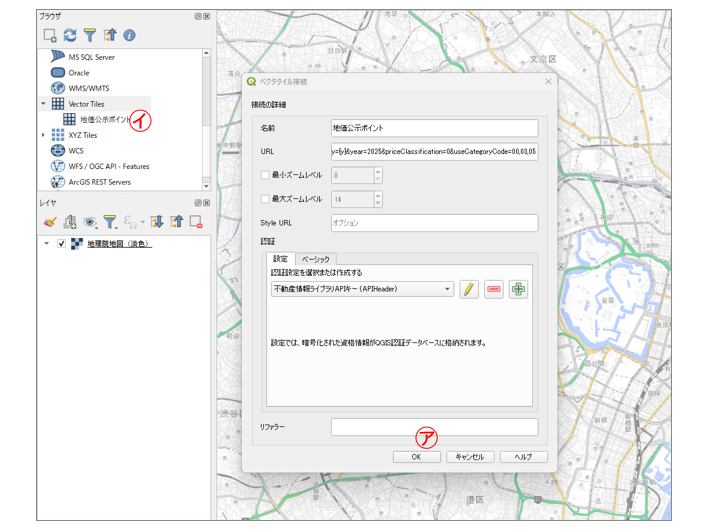This screenshot has width=709, height=532.
Task: Click the refresh icon in browser panel
Action: click(70, 35)
